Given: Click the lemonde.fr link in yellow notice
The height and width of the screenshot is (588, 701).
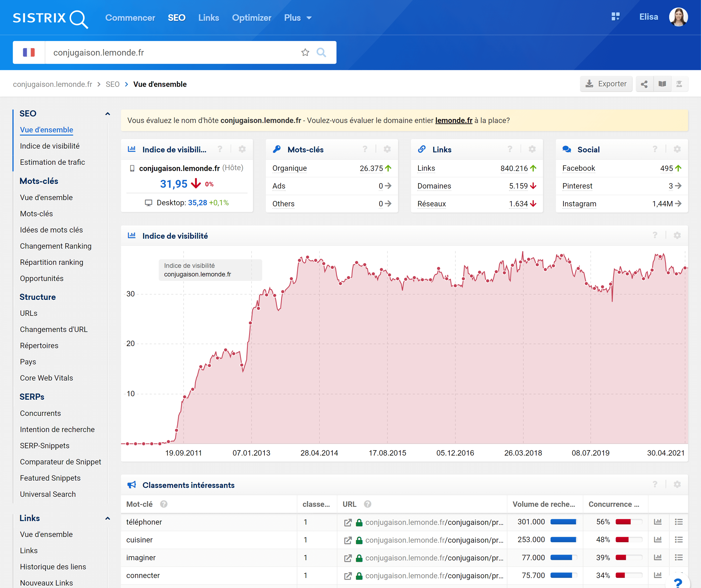Looking at the screenshot, I should (x=454, y=121).
